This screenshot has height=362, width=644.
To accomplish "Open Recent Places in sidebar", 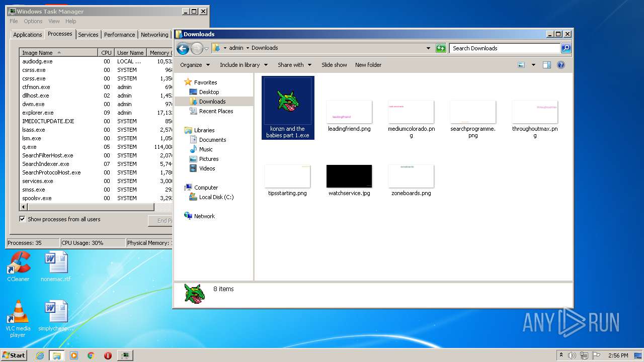I will pos(216,111).
